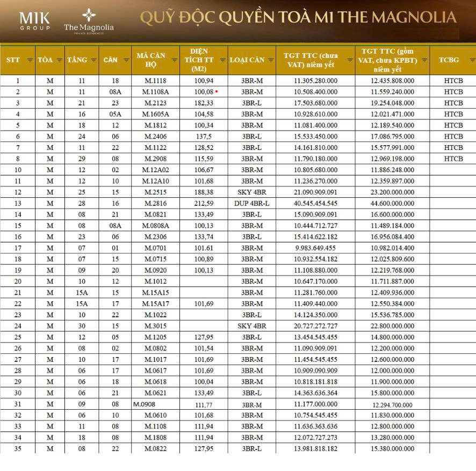This screenshot has width=476, height=471.
Task: Select price cell 12.294.700.000
Action: (x=392, y=405)
